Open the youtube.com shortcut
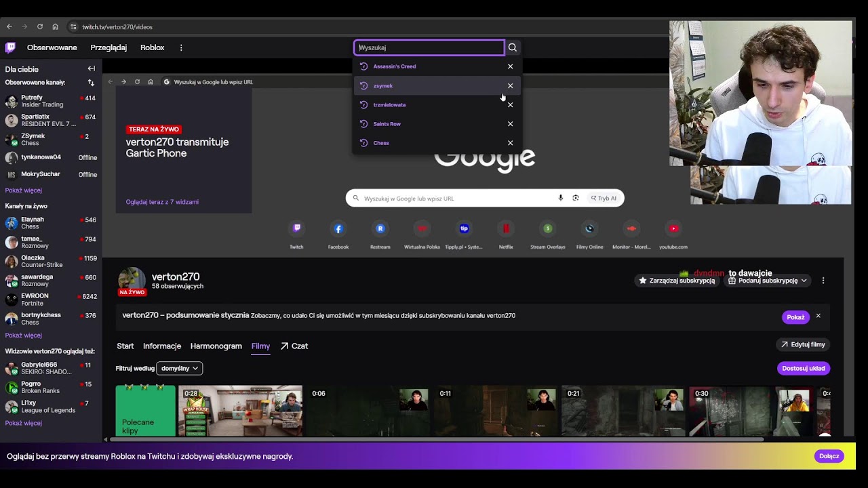The height and width of the screenshot is (488, 868). pyautogui.click(x=673, y=229)
